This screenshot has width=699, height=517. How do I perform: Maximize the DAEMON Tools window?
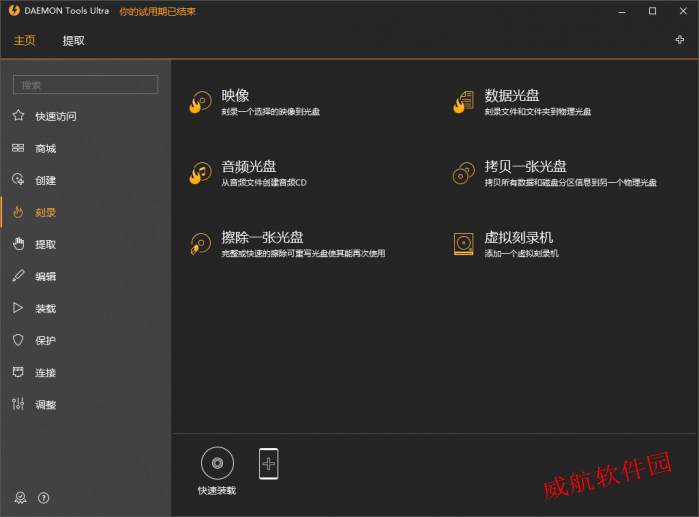tap(652, 11)
